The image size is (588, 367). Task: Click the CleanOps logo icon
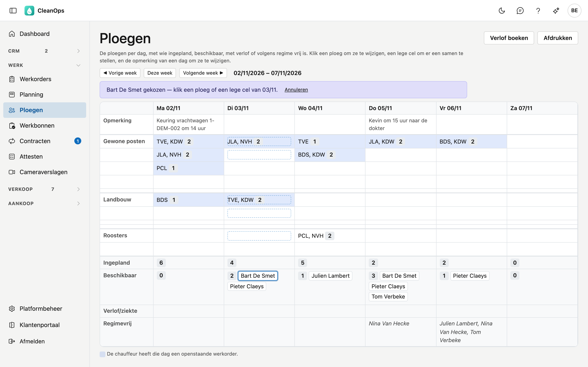[29, 10]
